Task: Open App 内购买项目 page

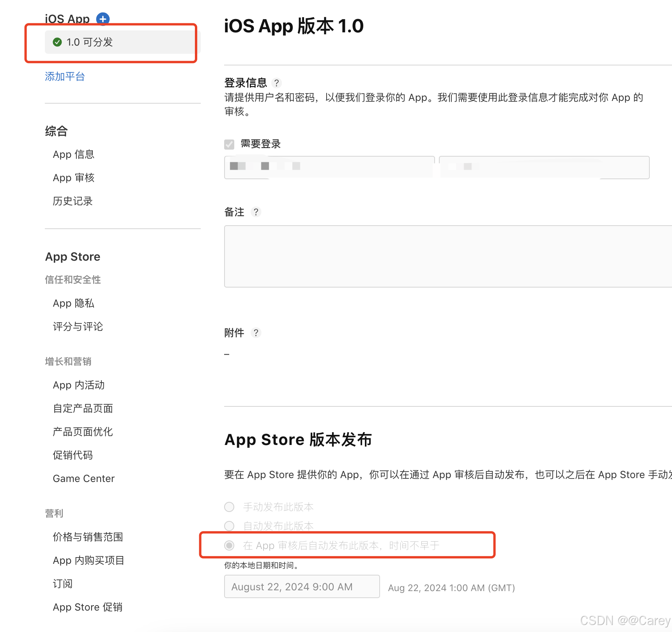Action: pyautogui.click(x=89, y=561)
